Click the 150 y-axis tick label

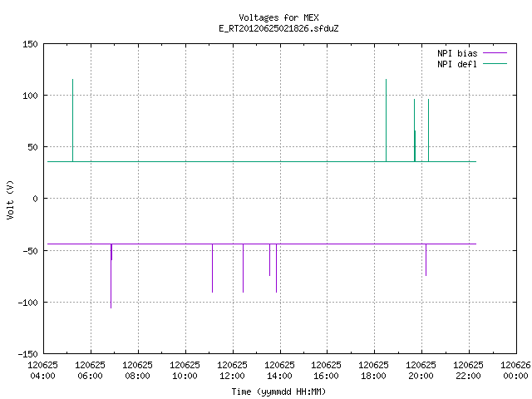(x=30, y=44)
